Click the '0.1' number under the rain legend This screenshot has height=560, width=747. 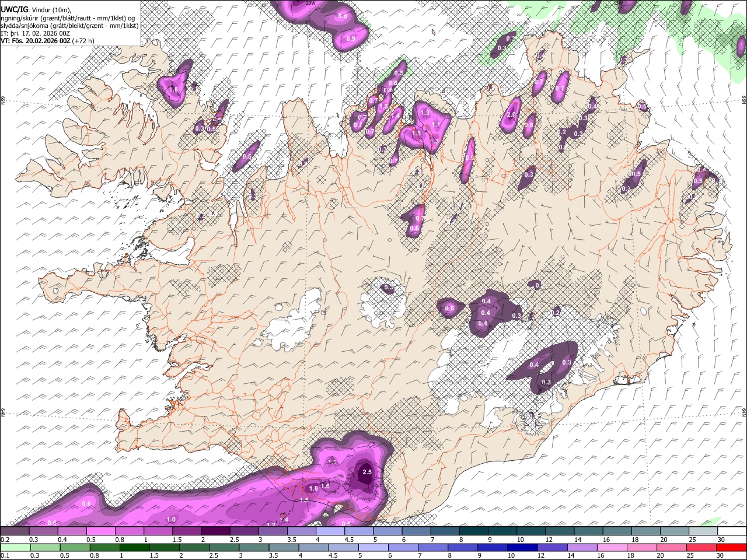[x=5, y=555]
